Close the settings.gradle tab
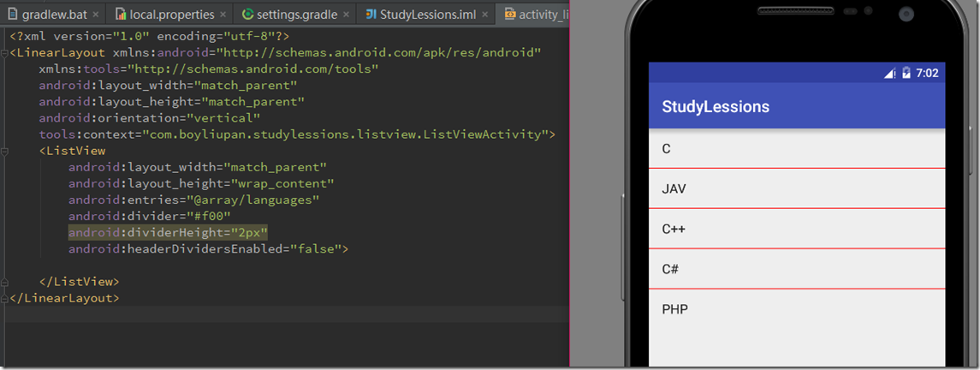The image size is (980, 370). (345, 15)
